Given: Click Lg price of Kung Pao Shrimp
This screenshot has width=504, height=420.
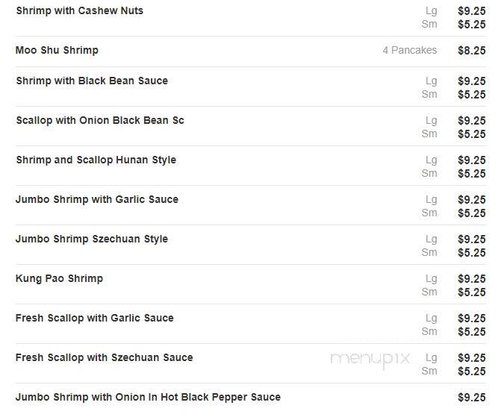Looking at the screenshot, I should point(471,278).
